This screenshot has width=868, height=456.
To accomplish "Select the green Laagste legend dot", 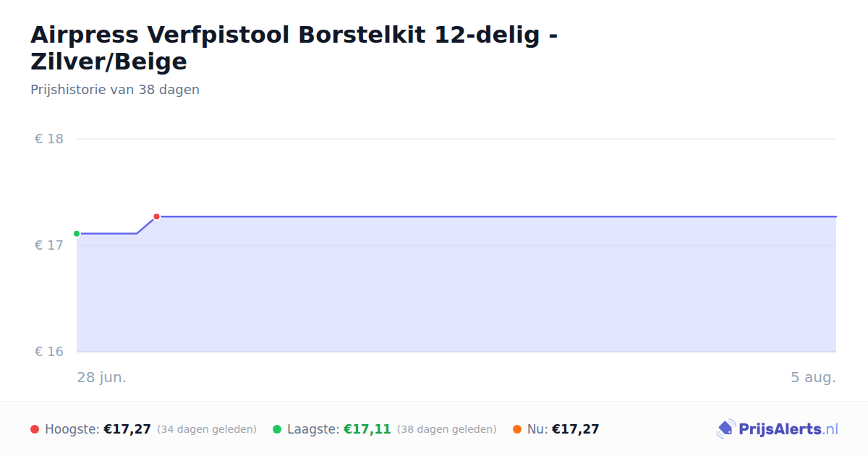I will tap(277, 429).
